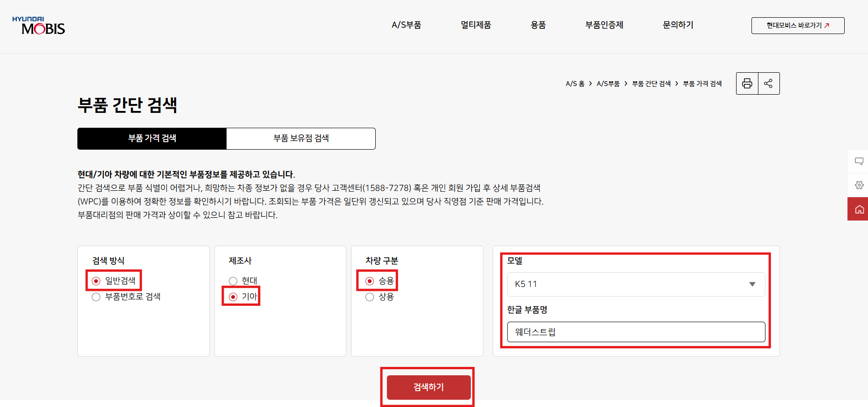
Task: Open the gear settings side icon
Action: pos(859,185)
